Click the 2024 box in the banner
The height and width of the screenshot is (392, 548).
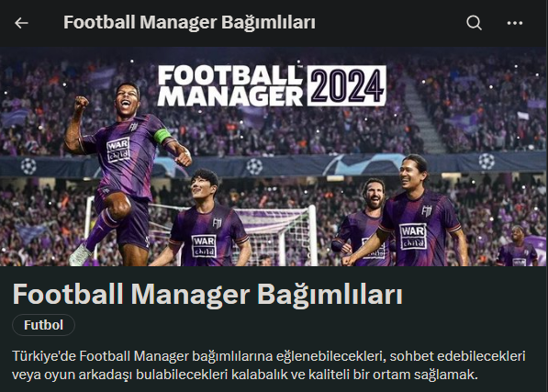click(347, 85)
